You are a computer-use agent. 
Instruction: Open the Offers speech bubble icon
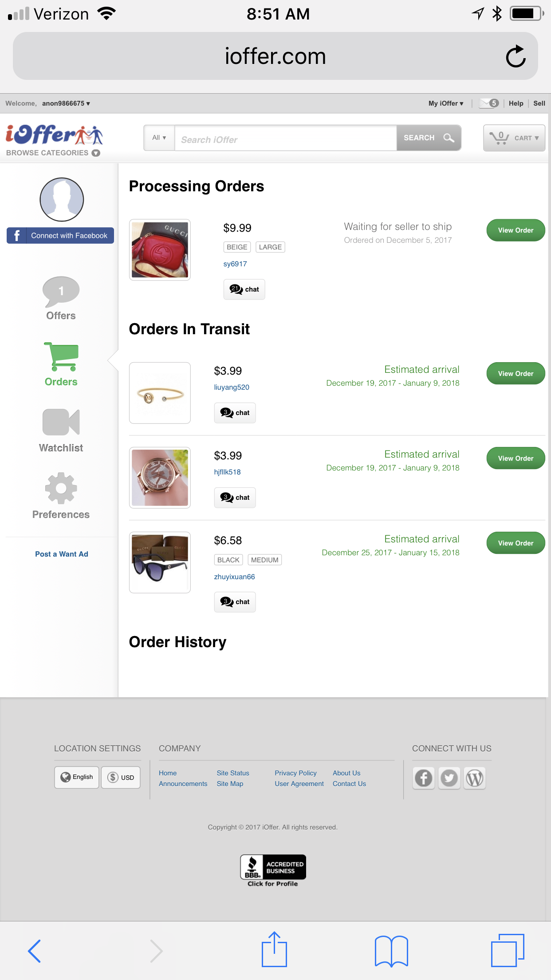coord(61,292)
